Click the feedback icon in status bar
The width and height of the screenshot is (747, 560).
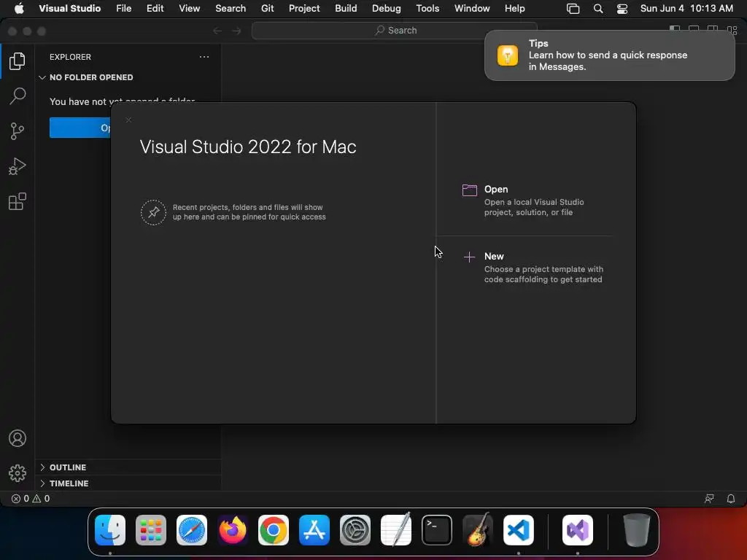tap(709, 499)
